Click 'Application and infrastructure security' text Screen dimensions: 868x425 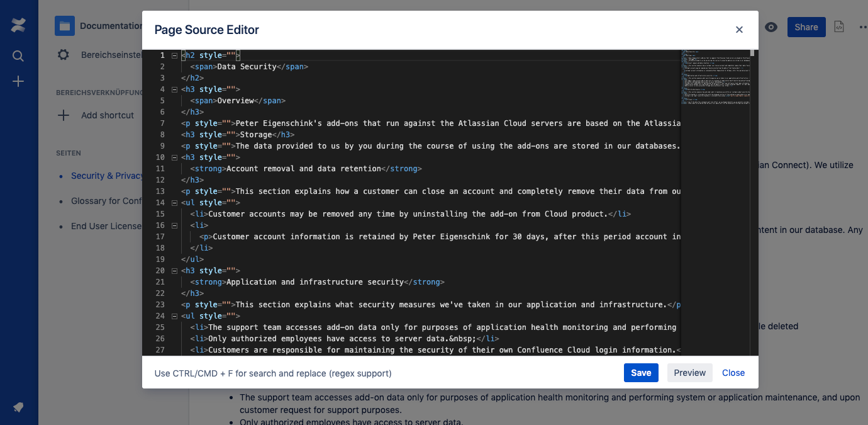(x=315, y=282)
